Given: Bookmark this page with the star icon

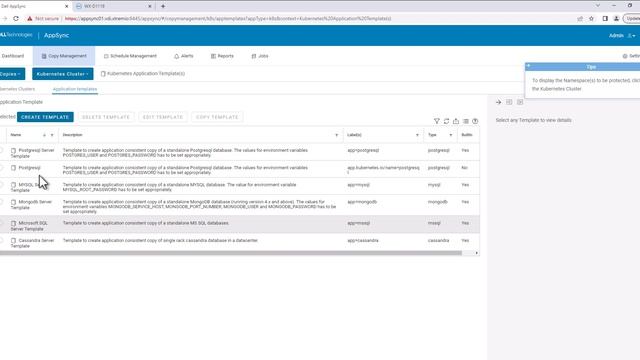Looking at the screenshot, I should click(x=591, y=18).
